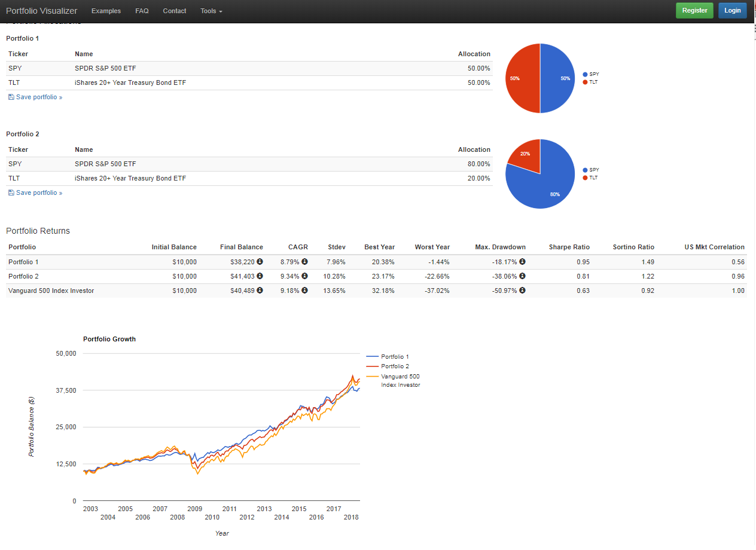Click TLT legend entry of Portfolio 2 pie
The width and height of the screenshot is (756, 550).
(590, 178)
